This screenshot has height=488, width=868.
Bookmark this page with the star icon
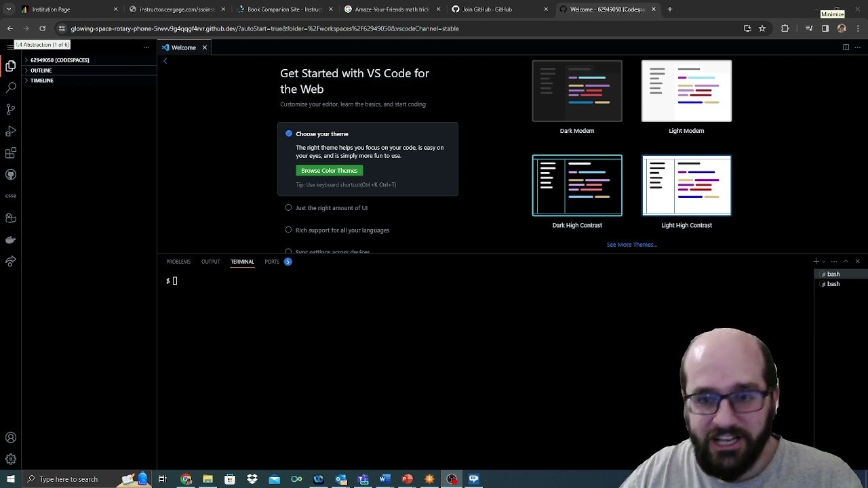coord(762,28)
